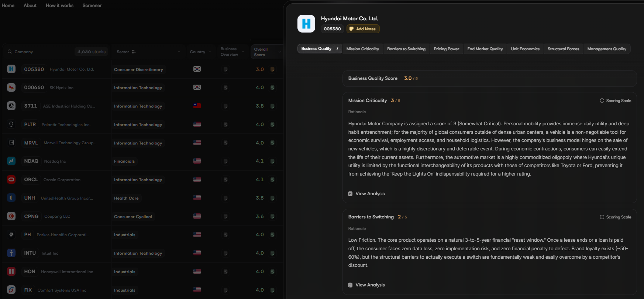Open the Sector filter dropdown chevron
Screen dimensions: 644x299
point(179,52)
